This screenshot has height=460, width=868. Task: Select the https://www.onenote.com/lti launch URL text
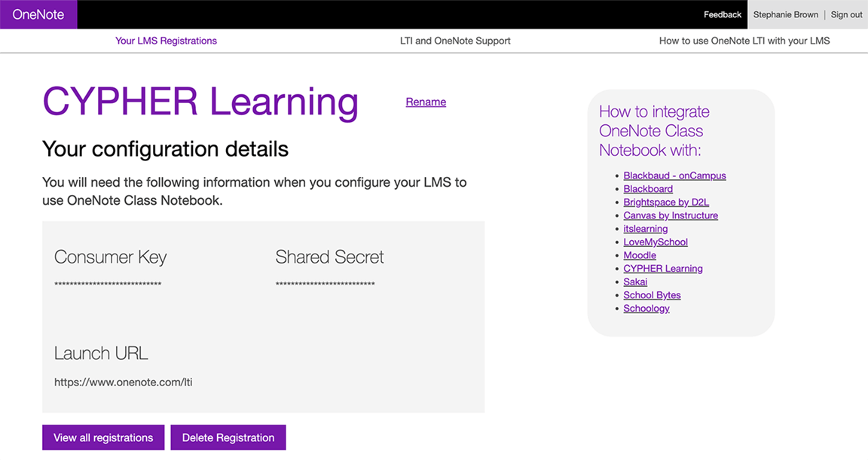[x=124, y=382]
